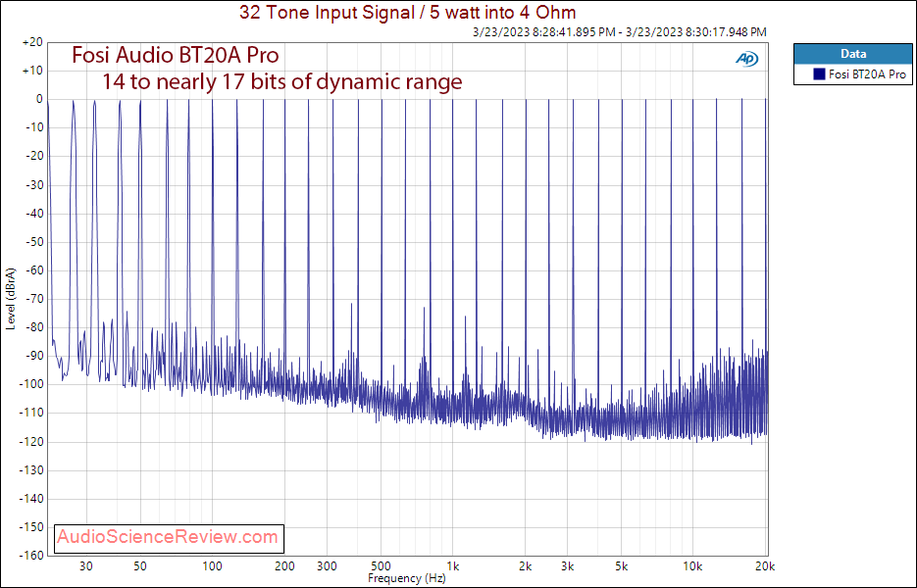Click the 3k tick label on frequency axis

coord(567,565)
